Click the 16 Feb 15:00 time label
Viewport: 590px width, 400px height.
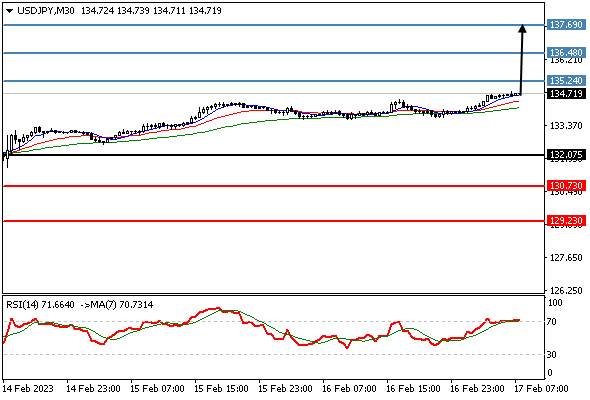click(413, 388)
